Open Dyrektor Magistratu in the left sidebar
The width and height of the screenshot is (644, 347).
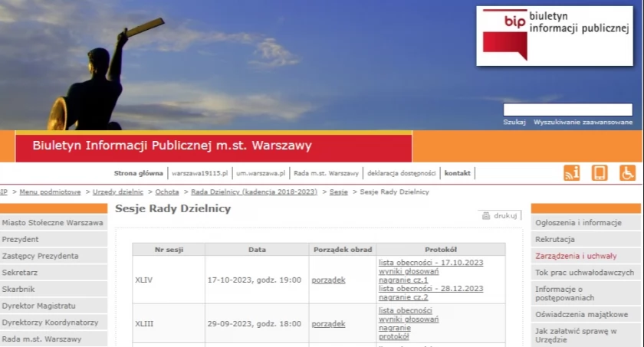(x=54, y=306)
